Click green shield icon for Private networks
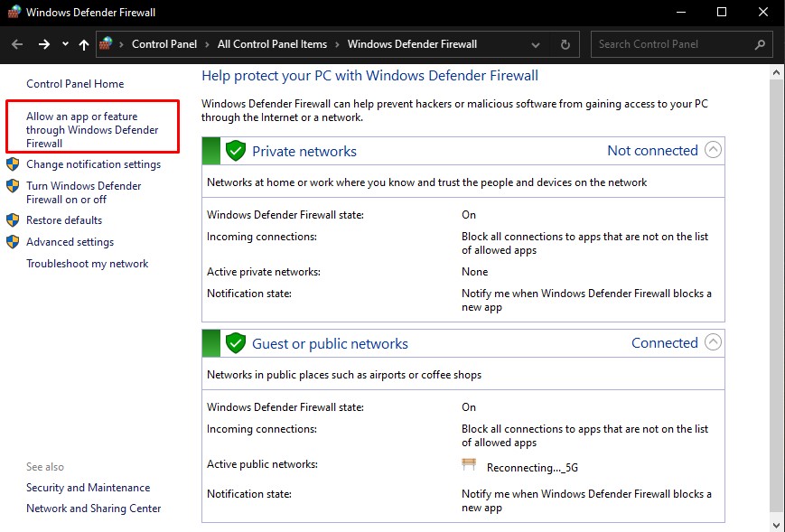The height and width of the screenshot is (532, 785). tap(235, 151)
